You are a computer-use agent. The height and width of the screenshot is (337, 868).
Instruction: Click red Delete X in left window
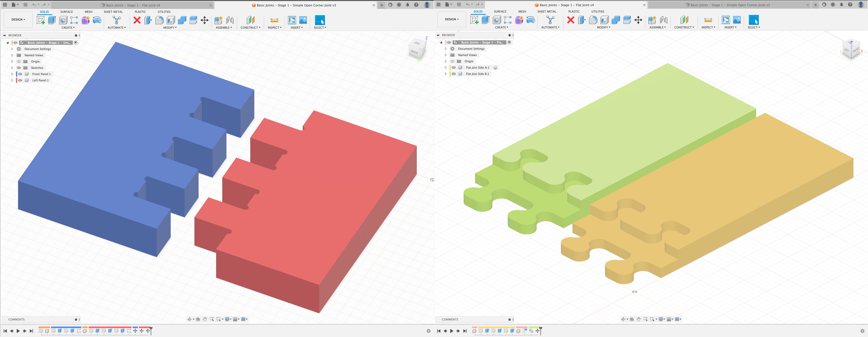coord(137,20)
